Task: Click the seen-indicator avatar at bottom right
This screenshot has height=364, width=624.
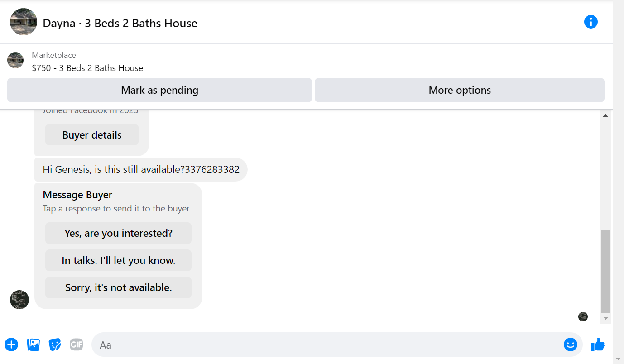Action: coord(583,316)
